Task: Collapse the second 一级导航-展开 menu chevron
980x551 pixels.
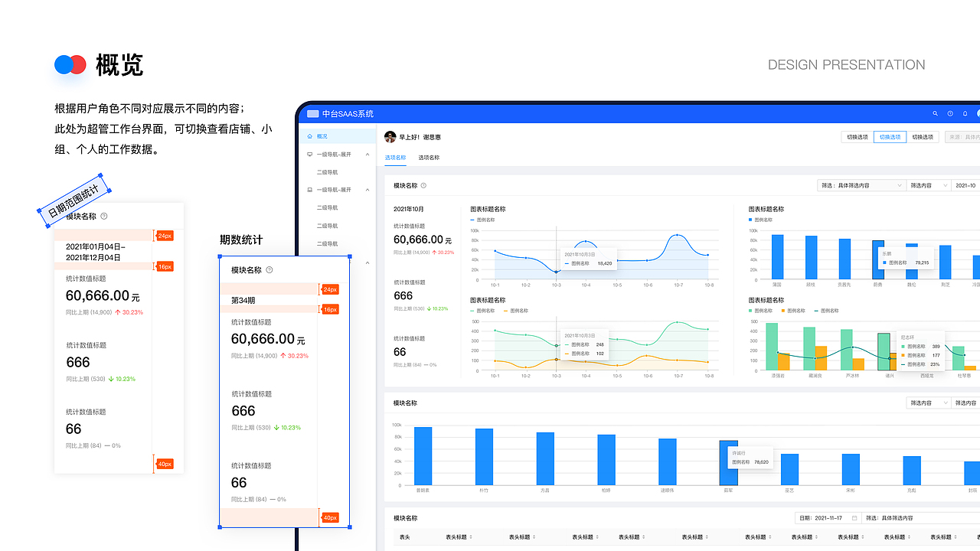Action: [x=367, y=189]
